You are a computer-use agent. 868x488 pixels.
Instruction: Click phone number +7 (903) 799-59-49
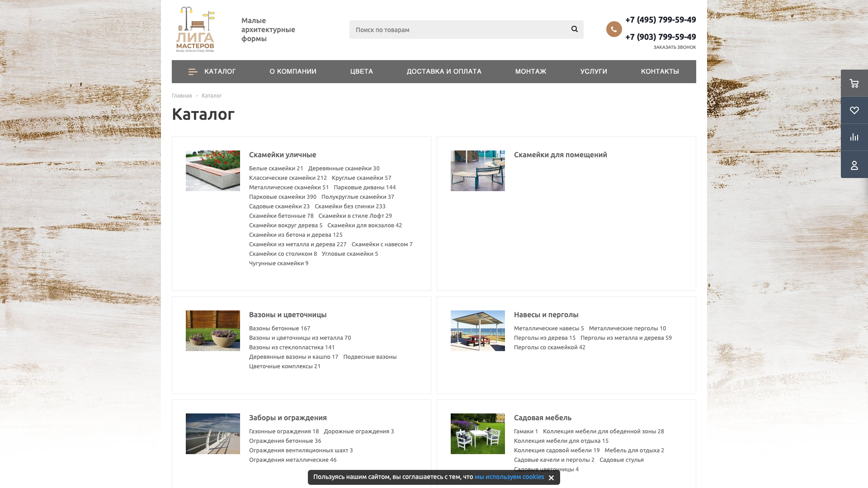coord(660,37)
